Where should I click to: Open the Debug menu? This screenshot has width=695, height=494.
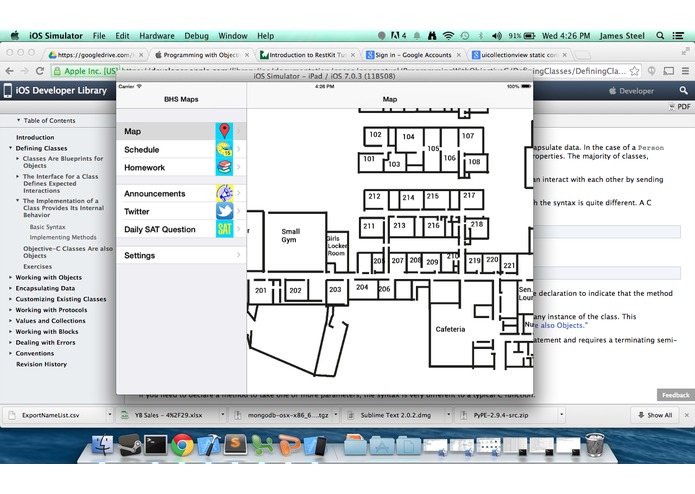[196, 36]
